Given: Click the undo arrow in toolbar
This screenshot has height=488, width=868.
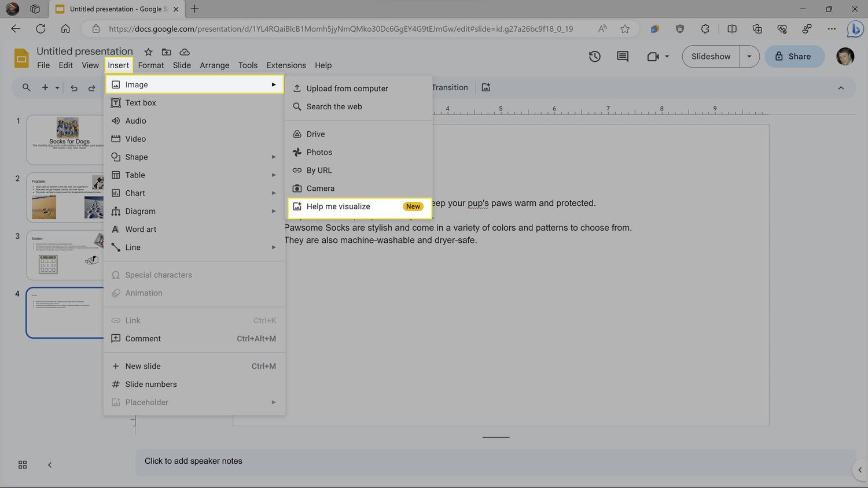Looking at the screenshot, I should [x=74, y=88].
